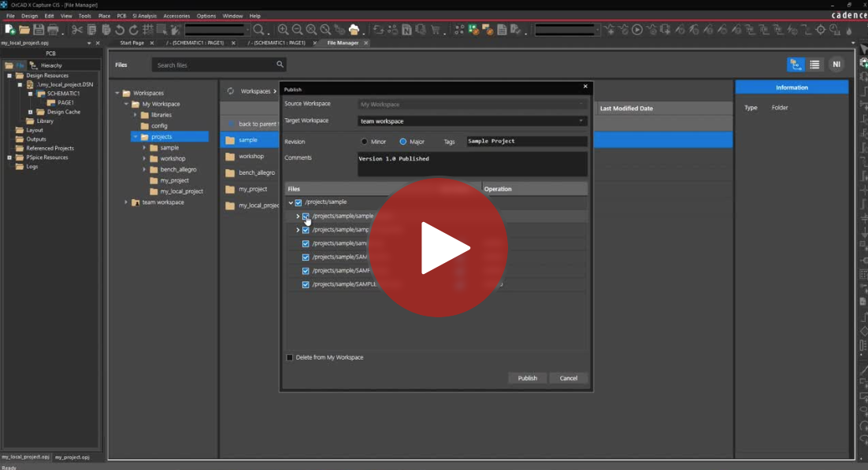The image size is (868, 470).
Task: Open the File menu
Action: pyautogui.click(x=10, y=16)
